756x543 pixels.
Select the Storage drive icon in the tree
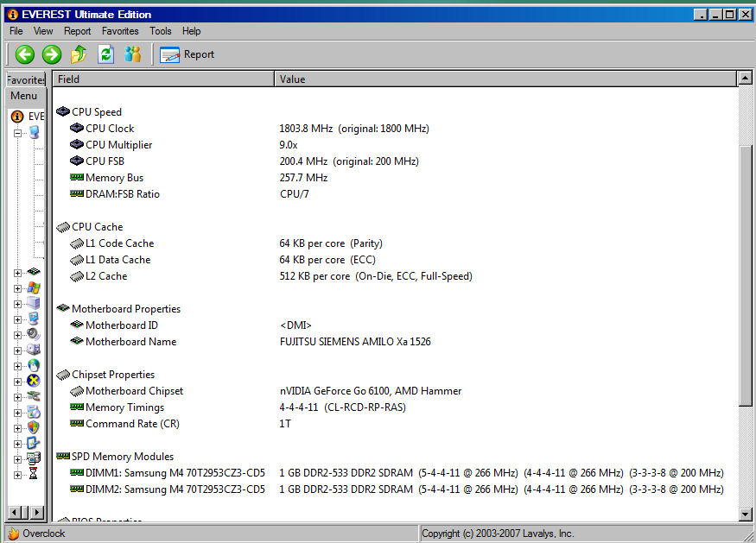point(34,350)
